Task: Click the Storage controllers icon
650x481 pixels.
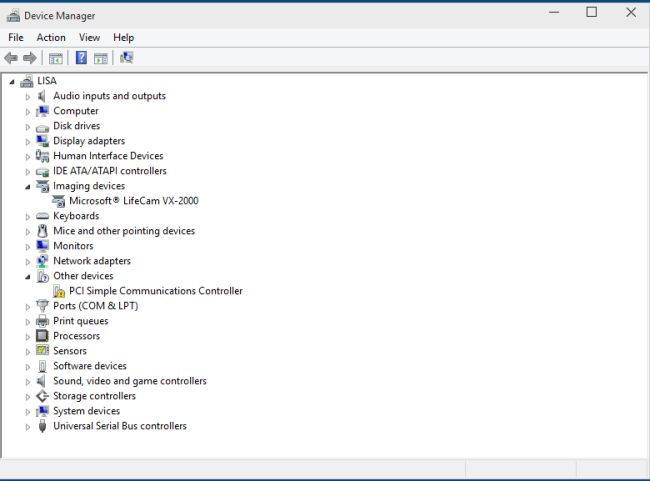Action: tap(42, 396)
